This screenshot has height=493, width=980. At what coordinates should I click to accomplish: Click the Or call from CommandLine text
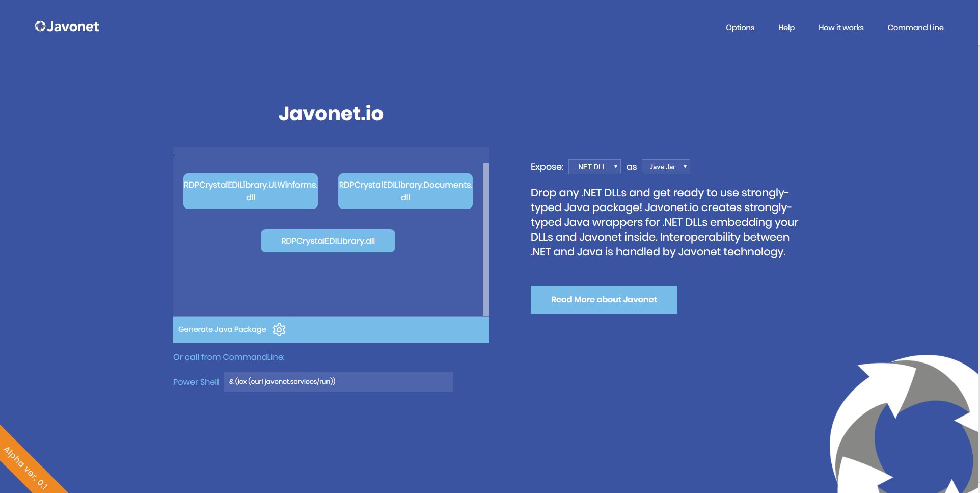coord(229,357)
